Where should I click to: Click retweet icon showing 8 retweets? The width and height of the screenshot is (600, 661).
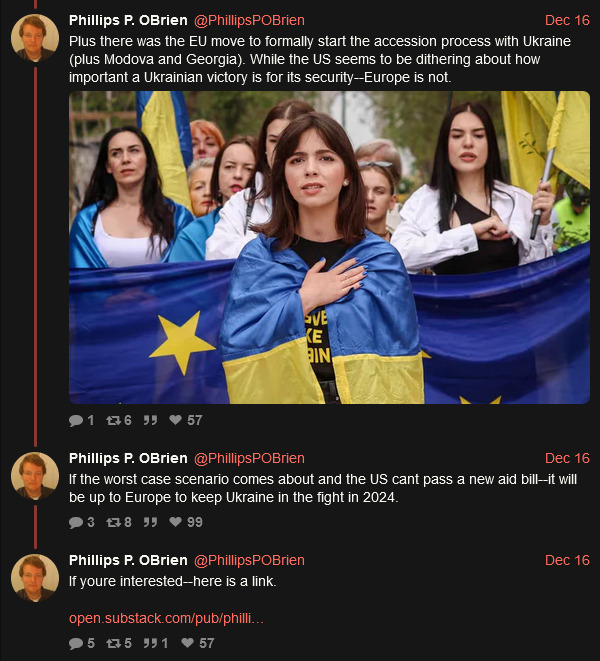[x=113, y=522]
